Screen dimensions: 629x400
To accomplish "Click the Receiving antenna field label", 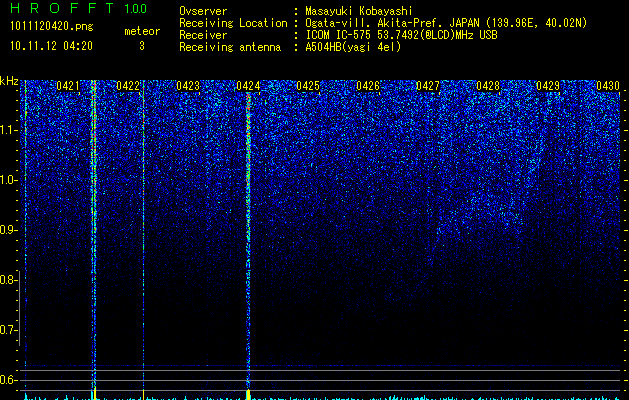I will coord(230,47).
